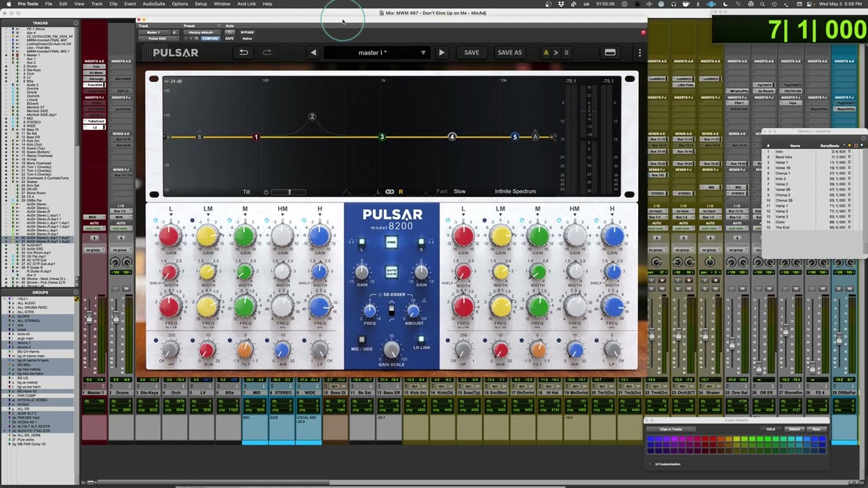The width and height of the screenshot is (868, 488).
Task: Toggle left channel L headphone solo button
Action: tap(361, 242)
